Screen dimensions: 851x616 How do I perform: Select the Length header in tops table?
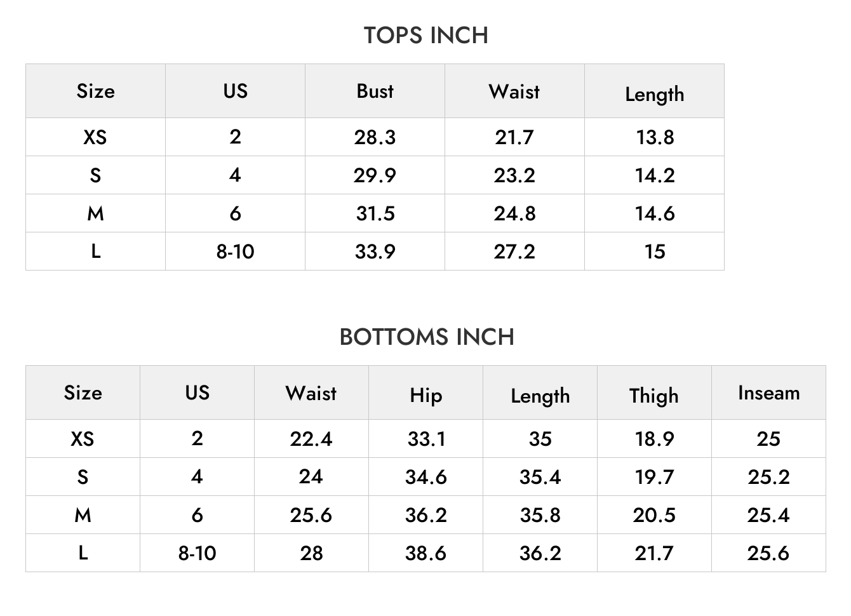pos(654,94)
